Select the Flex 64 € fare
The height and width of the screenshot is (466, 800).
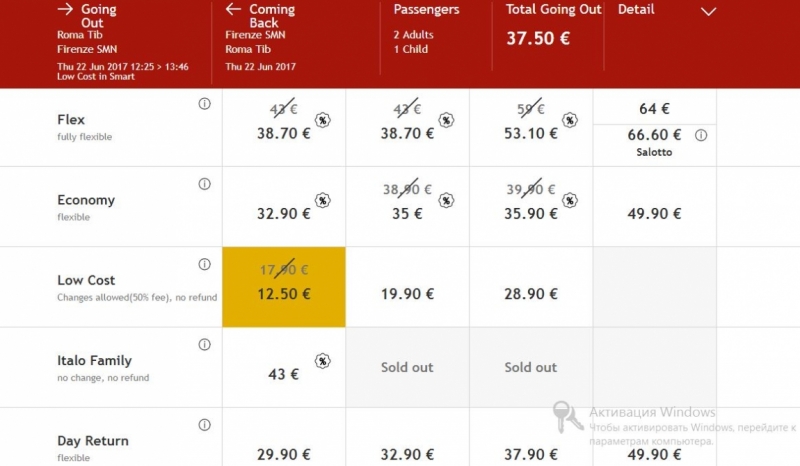click(x=655, y=107)
